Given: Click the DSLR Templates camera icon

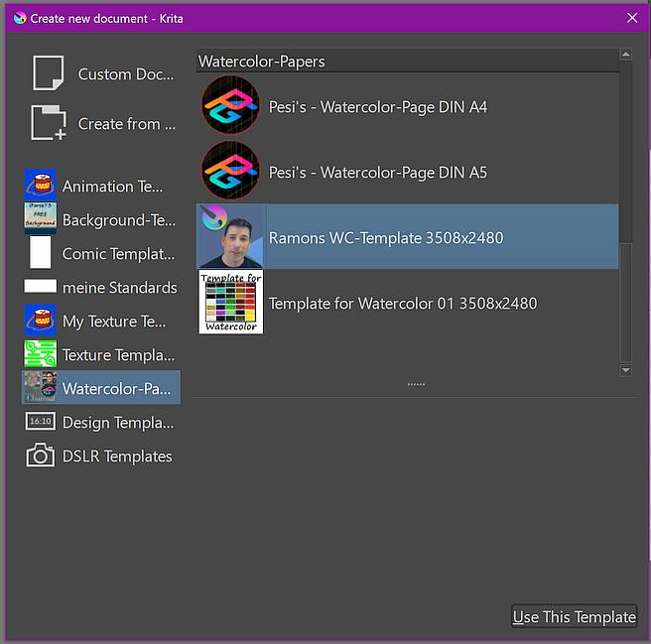Looking at the screenshot, I should point(40,454).
